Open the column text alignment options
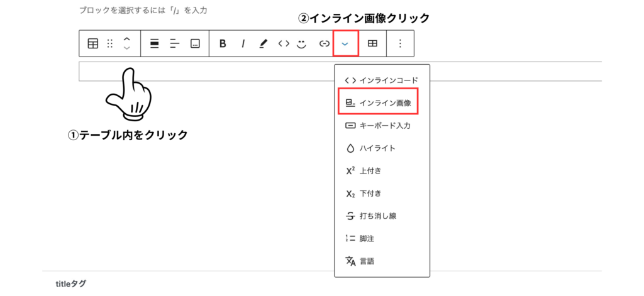This screenshot has height=296, width=644. tap(175, 43)
